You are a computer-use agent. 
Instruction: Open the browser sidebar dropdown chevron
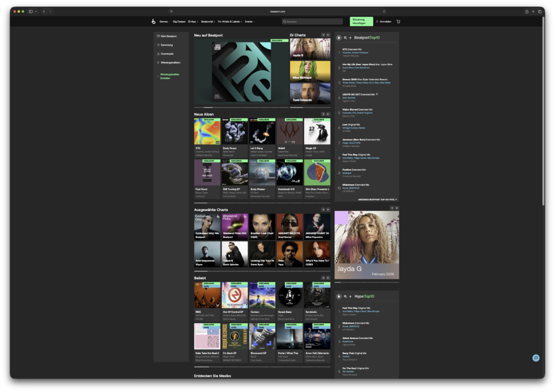pos(36,11)
